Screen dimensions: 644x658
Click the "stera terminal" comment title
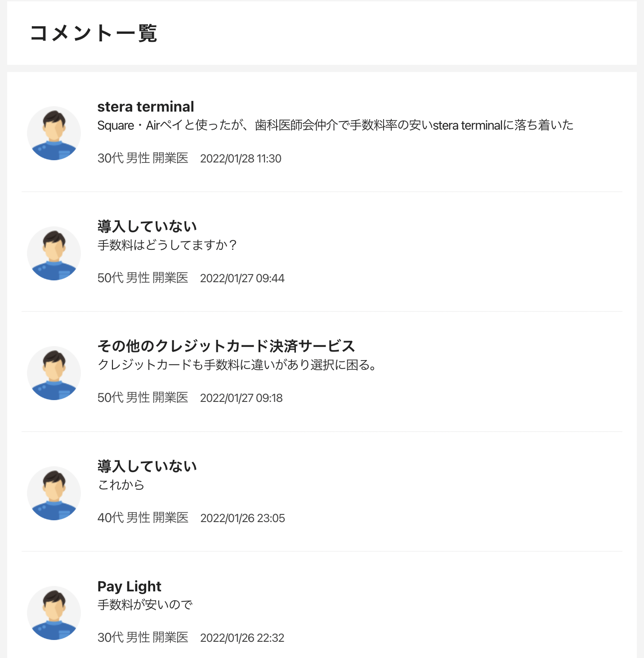[x=146, y=107]
